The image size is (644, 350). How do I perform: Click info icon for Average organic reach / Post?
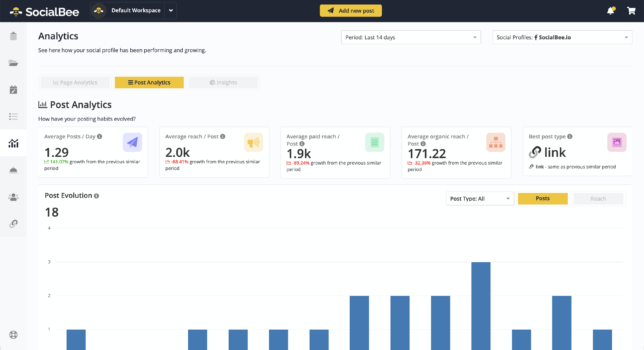coord(423,144)
